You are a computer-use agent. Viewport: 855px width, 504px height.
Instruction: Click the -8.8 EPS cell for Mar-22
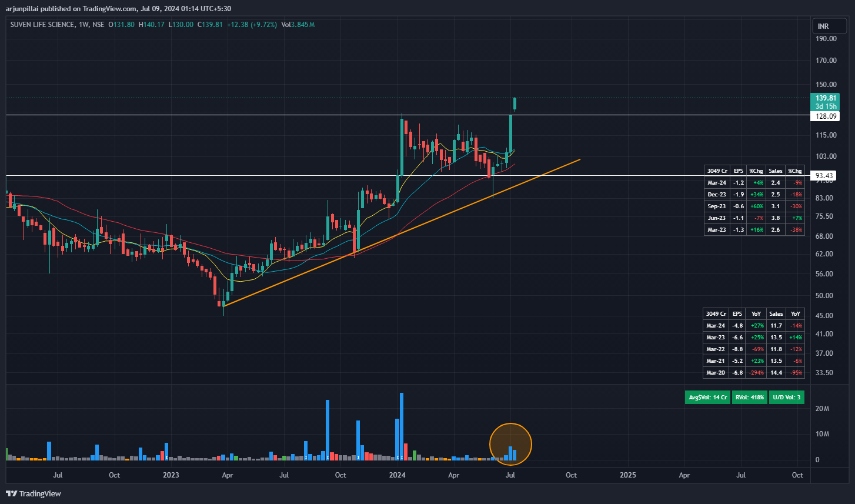(737, 349)
